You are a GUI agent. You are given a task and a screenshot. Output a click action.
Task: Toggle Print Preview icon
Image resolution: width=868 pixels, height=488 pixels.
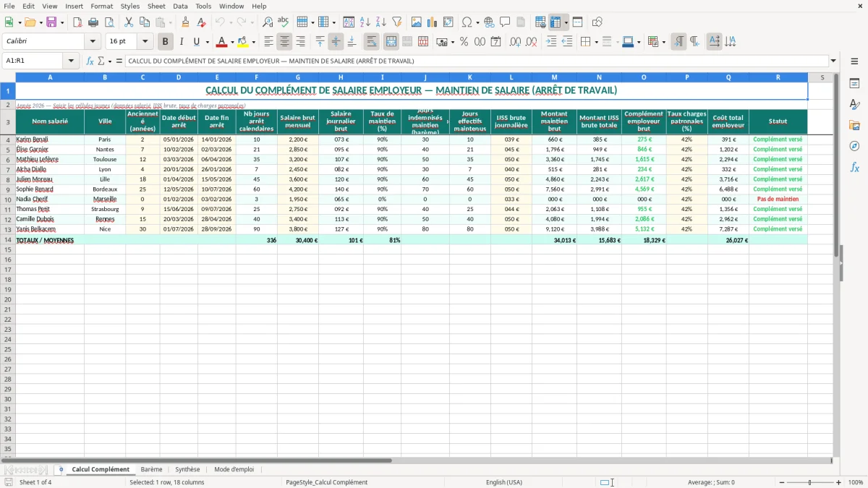pos(109,22)
